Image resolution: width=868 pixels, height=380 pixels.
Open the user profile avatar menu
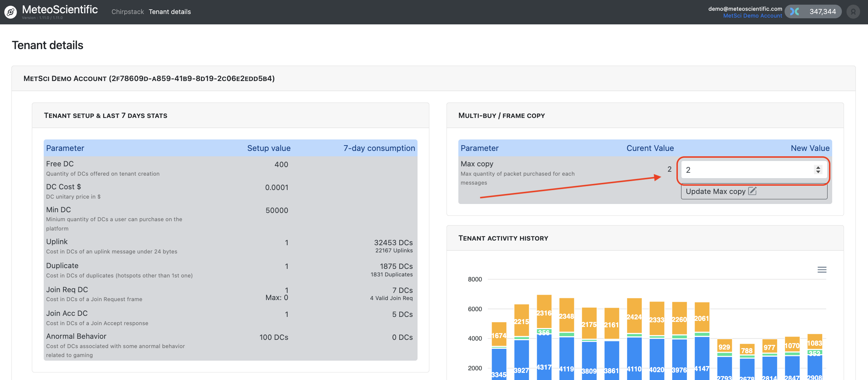pyautogui.click(x=853, y=11)
